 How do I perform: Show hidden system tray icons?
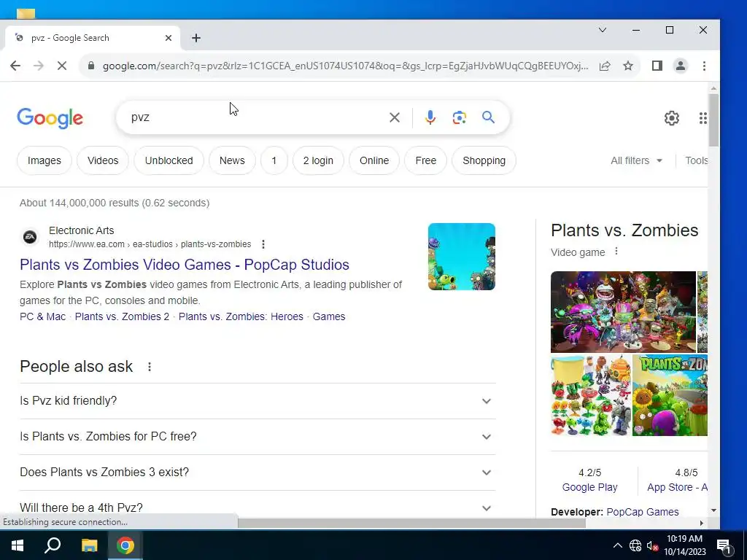[617, 545]
